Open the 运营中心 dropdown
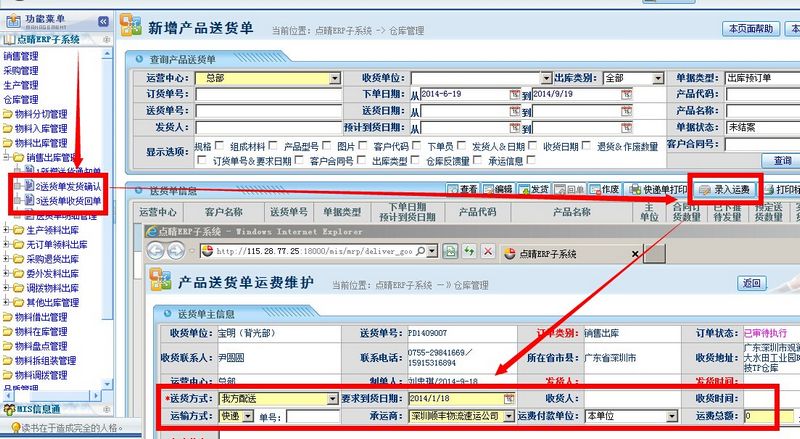 (333, 78)
